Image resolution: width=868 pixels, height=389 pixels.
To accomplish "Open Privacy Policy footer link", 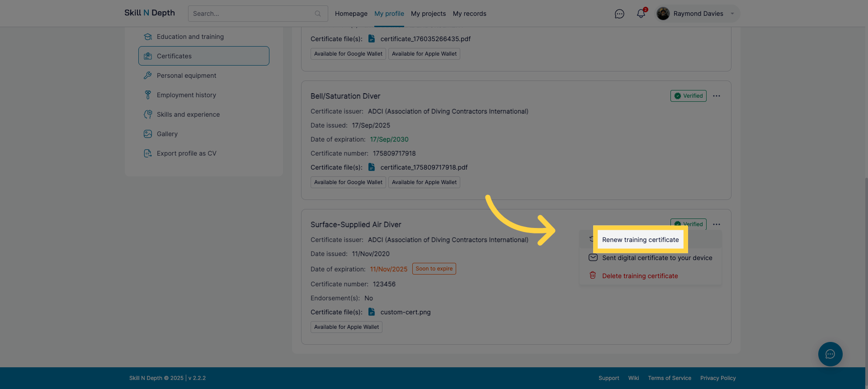I will 718,378.
